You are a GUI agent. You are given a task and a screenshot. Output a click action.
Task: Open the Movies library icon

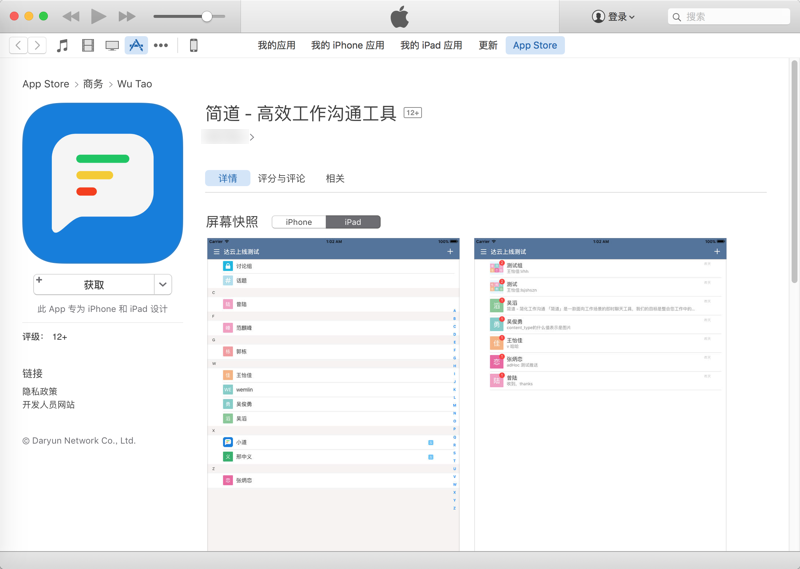88,45
